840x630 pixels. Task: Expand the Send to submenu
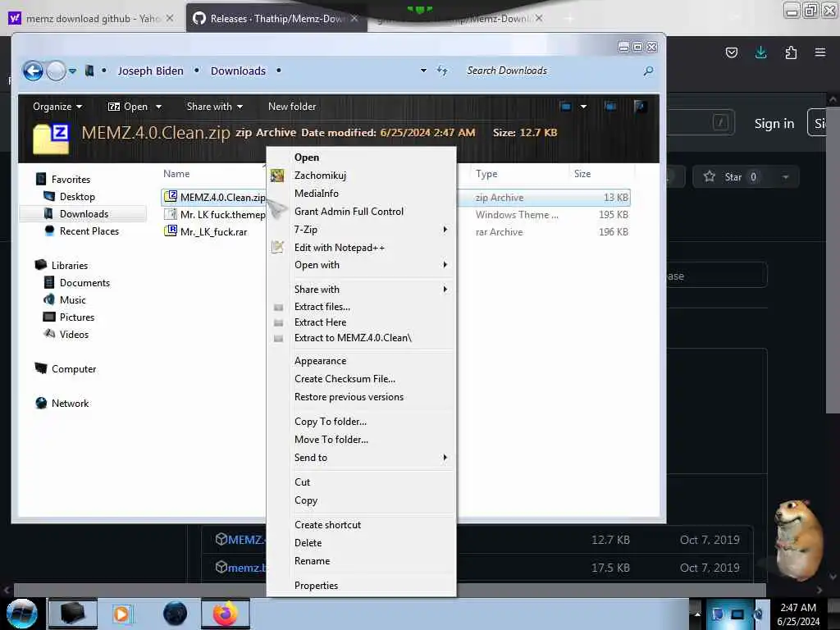click(x=361, y=458)
